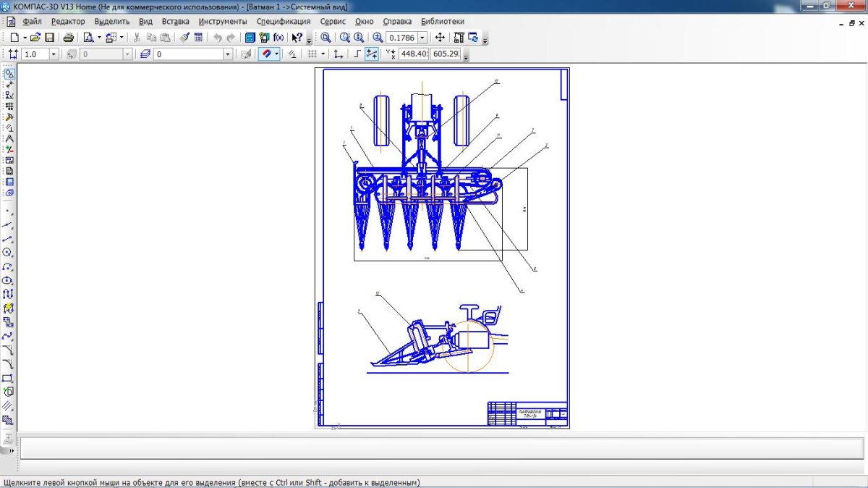This screenshot has width=868, height=488.
Task: Expand the zoom scale 0.1786 dropdown
Action: (x=422, y=38)
